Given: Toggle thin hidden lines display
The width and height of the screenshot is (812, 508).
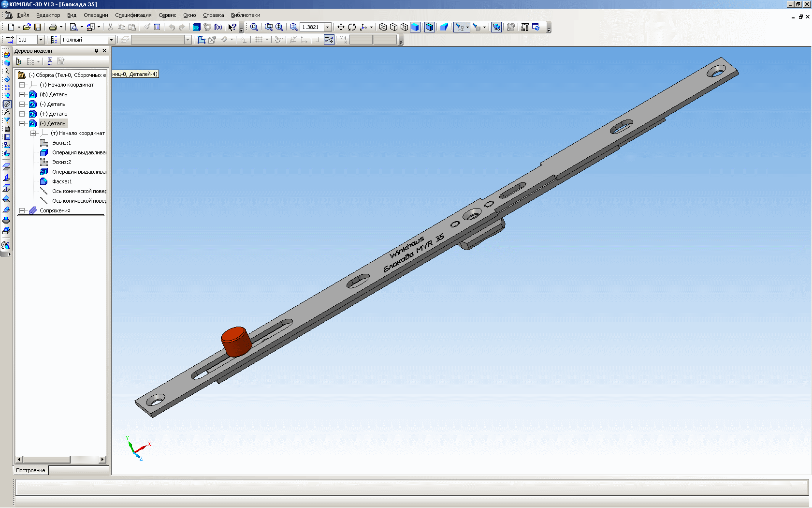Looking at the screenshot, I should pos(404,27).
